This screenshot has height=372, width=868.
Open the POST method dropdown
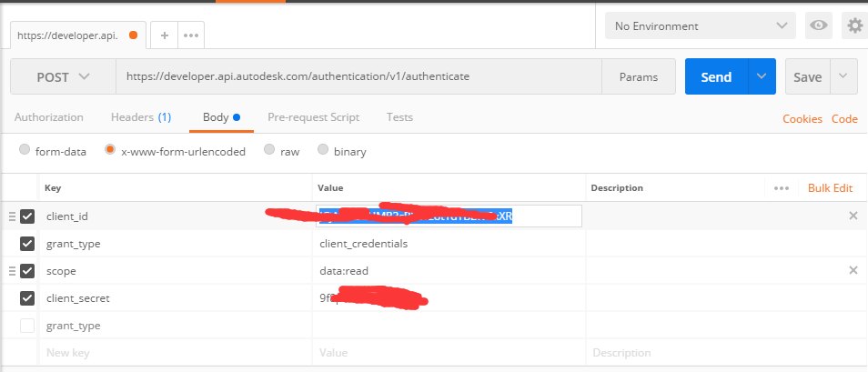(x=63, y=77)
